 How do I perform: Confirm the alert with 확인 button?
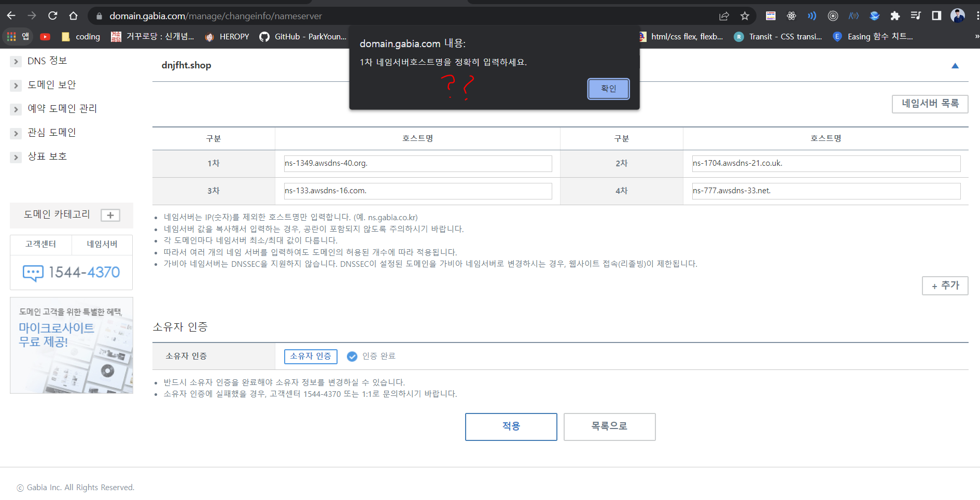[608, 89]
